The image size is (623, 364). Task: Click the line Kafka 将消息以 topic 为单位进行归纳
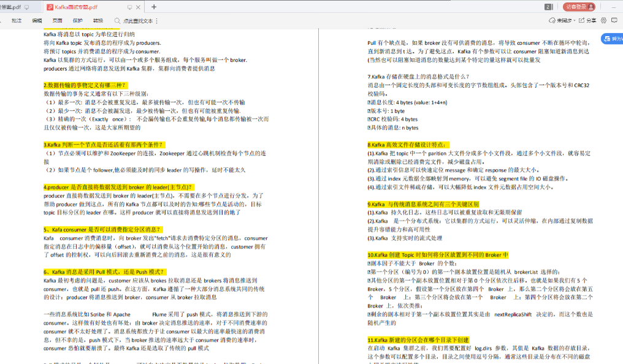90,34
